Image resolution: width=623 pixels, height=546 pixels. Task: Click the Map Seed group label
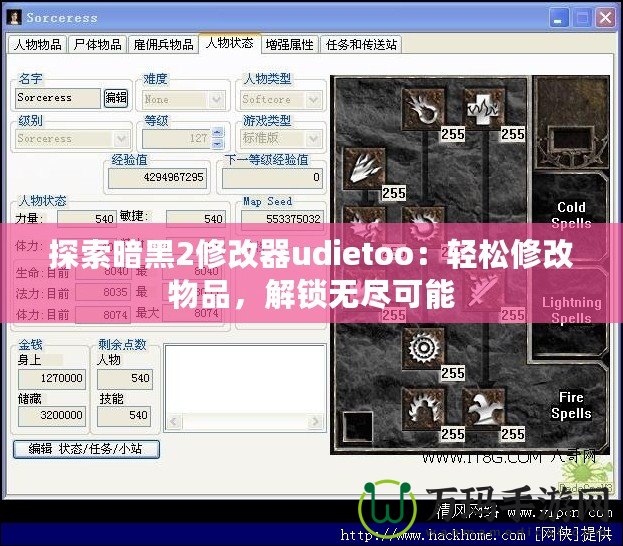coord(267,201)
